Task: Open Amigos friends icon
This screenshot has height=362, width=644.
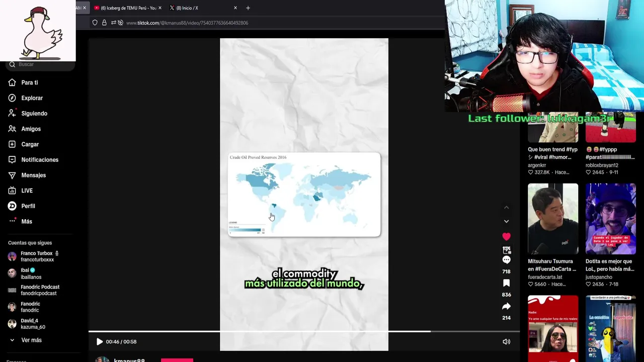Action: click(12, 129)
